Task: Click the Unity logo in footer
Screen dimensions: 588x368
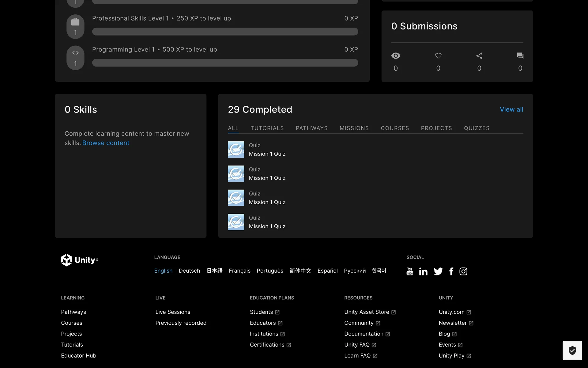Action: click(79, 260)
